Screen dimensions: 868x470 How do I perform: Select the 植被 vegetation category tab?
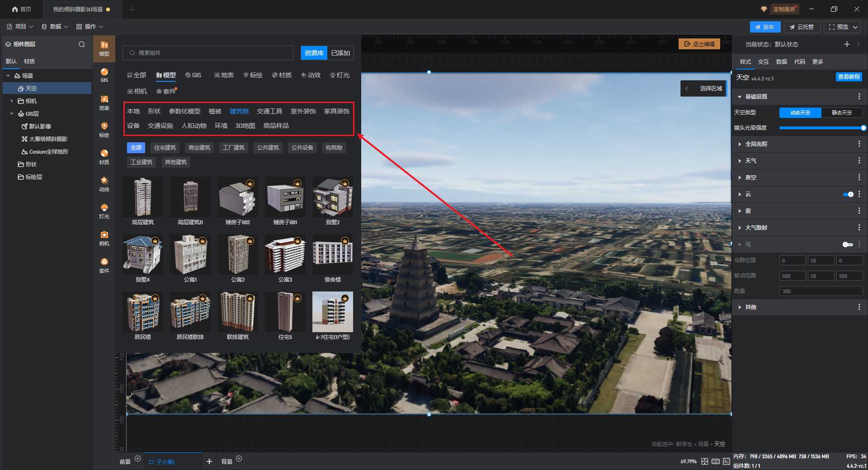215,111
